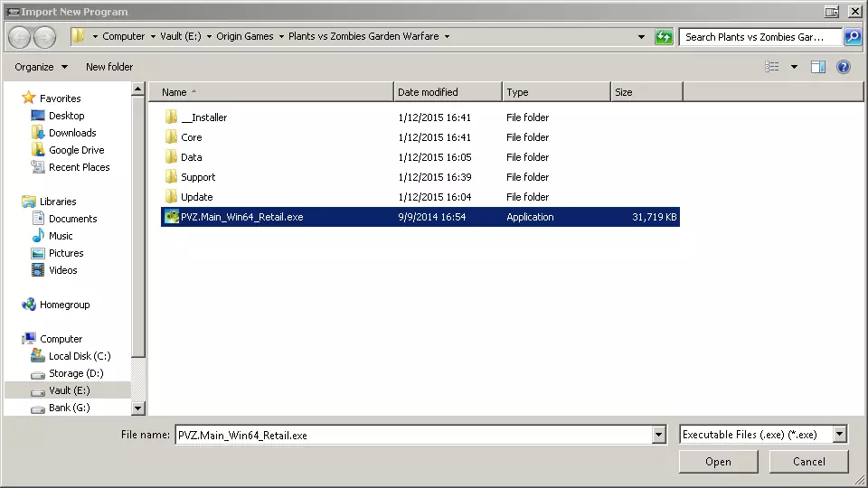Select the Support folder name
The width and height of the screenshot is (868, 488).
[x=198, y=177]
